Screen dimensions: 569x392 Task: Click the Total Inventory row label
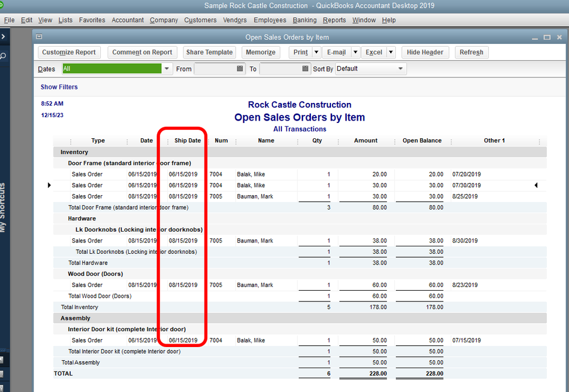[x=80, y=307]
